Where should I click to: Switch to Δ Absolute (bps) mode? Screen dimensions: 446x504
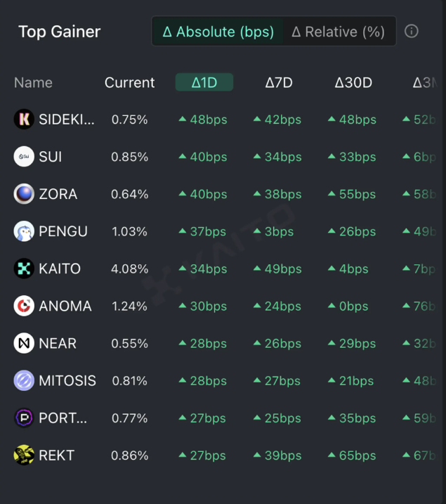218,32
